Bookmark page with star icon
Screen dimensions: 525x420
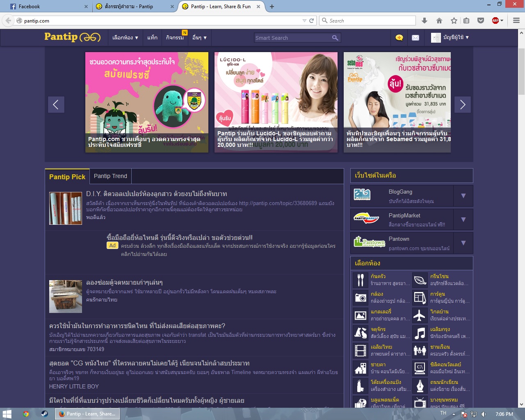coord(454,21)
